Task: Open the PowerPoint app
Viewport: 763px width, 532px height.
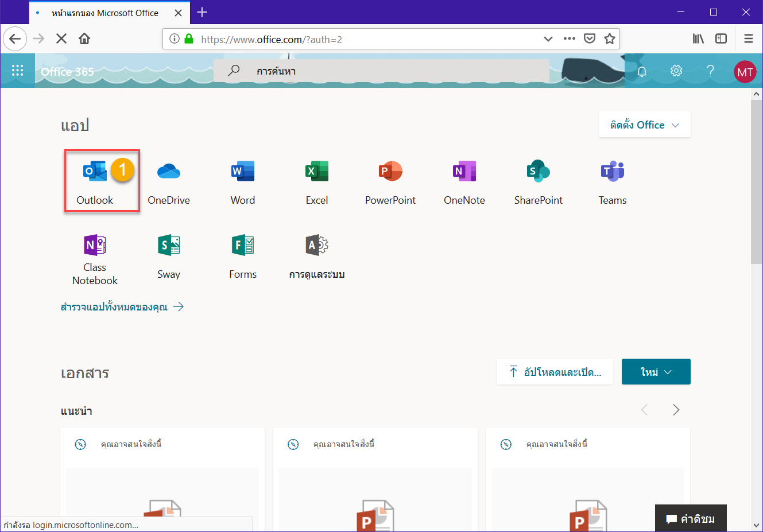Action: 390,181
